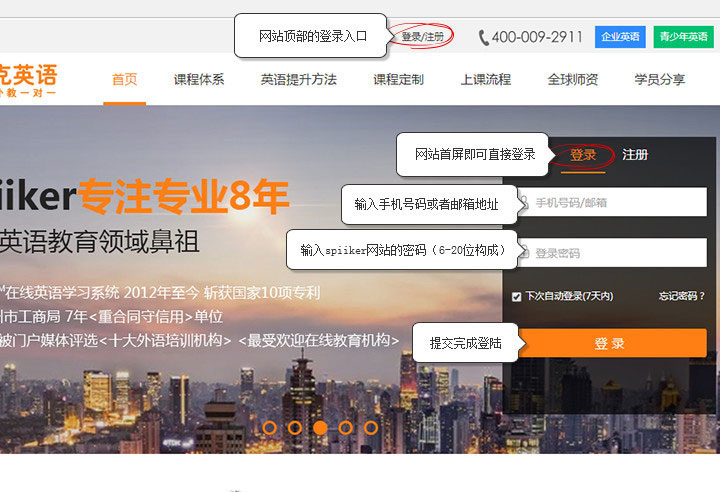The image size is (720, 492).
Task: Click the green 青少年英语 button
Action: click(x=682, y=37)
